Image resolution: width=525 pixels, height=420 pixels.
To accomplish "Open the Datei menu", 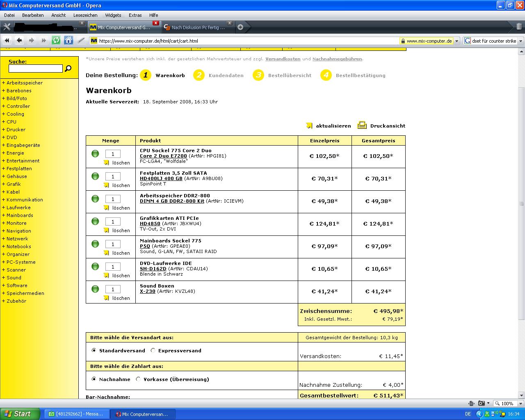I will point(9,15).
